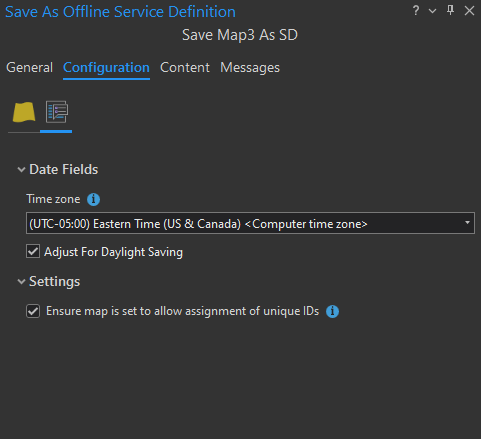Screen dimensions: 481x439
Task: Click the Time zone dropdown arrow
Action: coord(467,223)
